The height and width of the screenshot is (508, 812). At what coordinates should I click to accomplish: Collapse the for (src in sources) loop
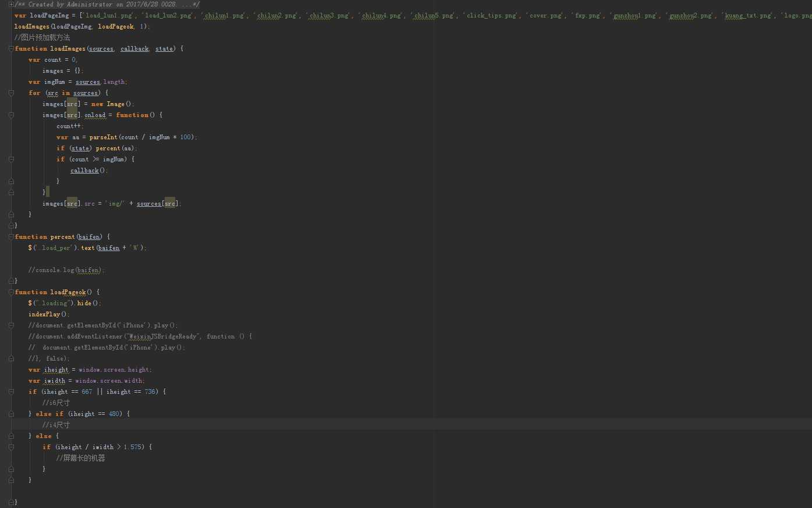click(x=11, y=93)
